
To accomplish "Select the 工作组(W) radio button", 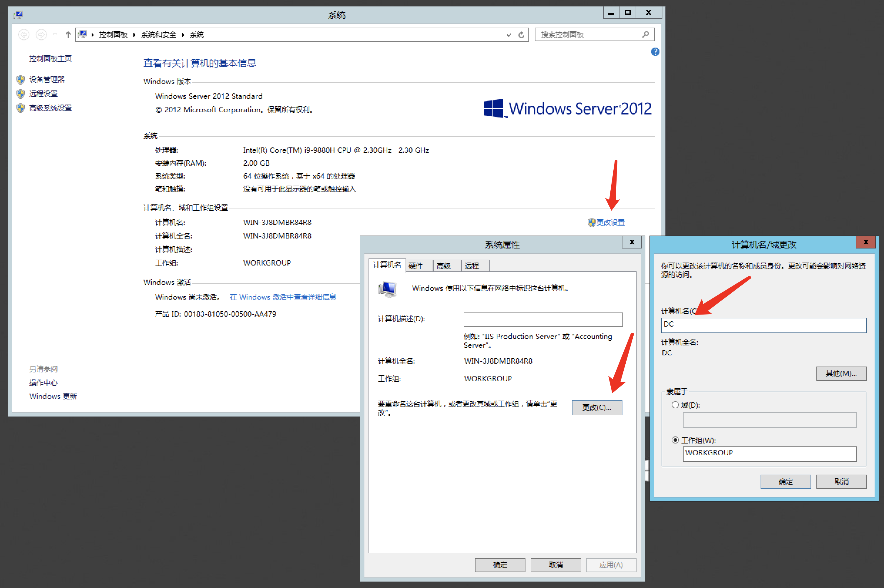I will pos(675,440).
